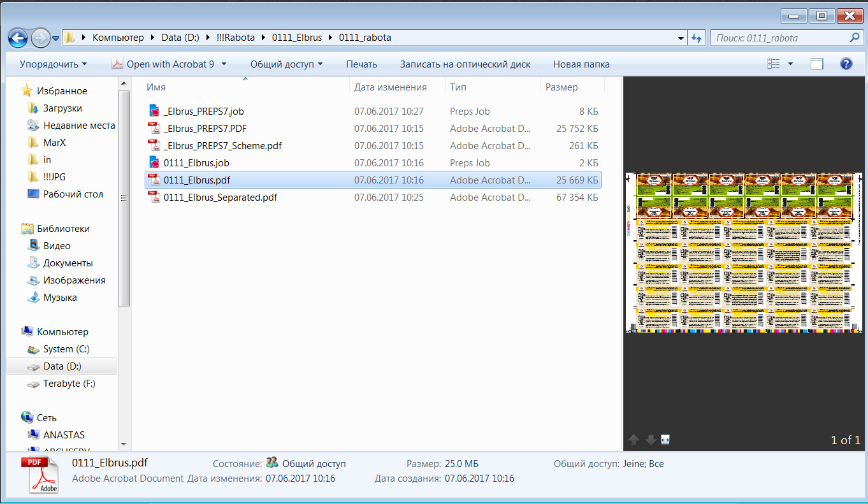This screenshot has width=868, height=504.
Task: Open Help with the blue question icon
Action: point(846,64)
